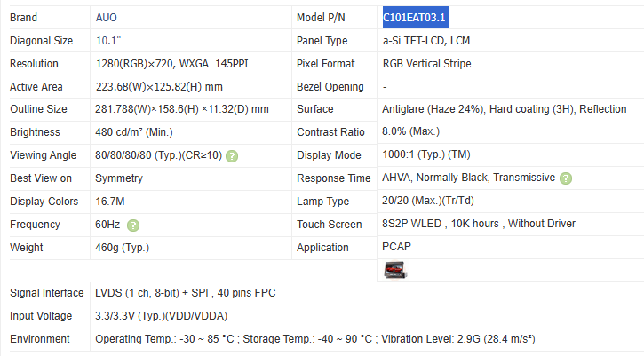
Task: Click the outline size dimensions value
Action: tap(181, 109)
